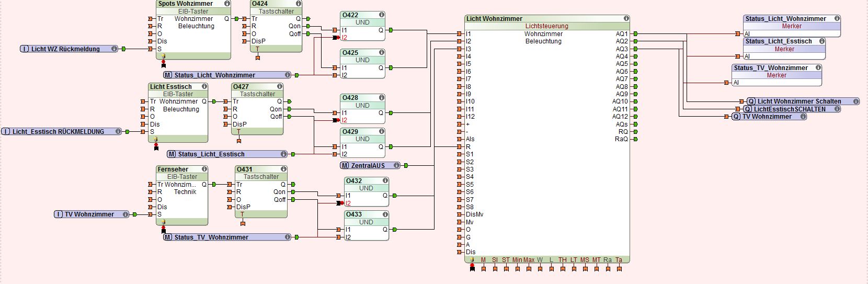868x284 pixels.
Task: Click info icon on Licht_Esstisch RÜCKMELDUNG input
Action: [118, 132]
